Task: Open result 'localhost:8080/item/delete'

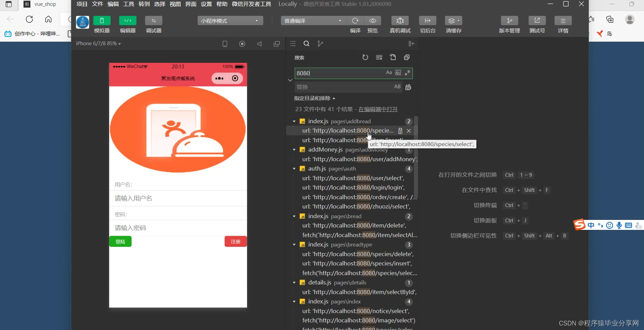Action: [354, 225]
